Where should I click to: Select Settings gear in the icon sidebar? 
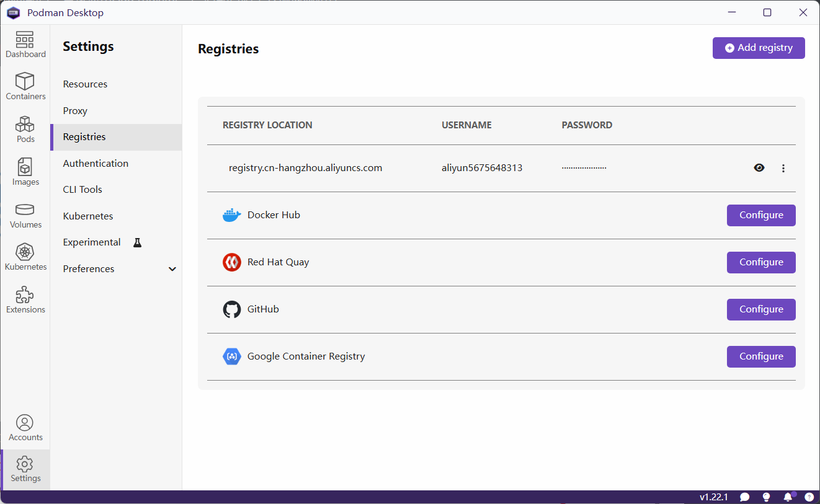click(25, 469)
